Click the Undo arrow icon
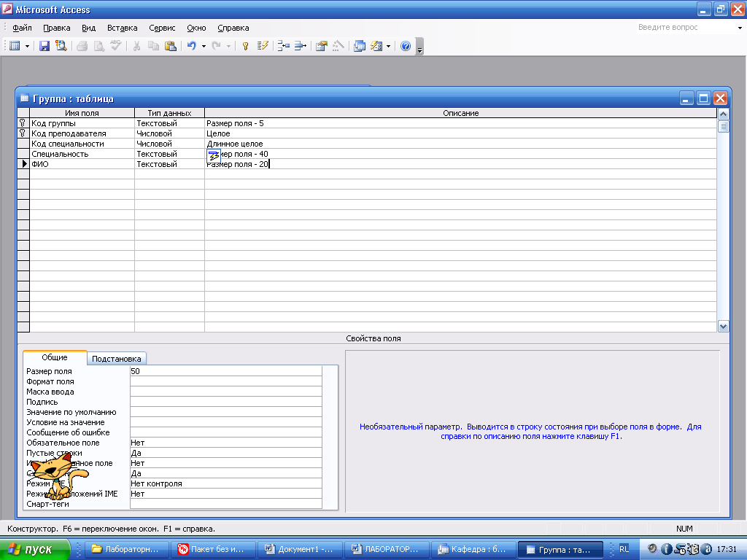Screen dimensions: 747x560 (x=192, y=46)
